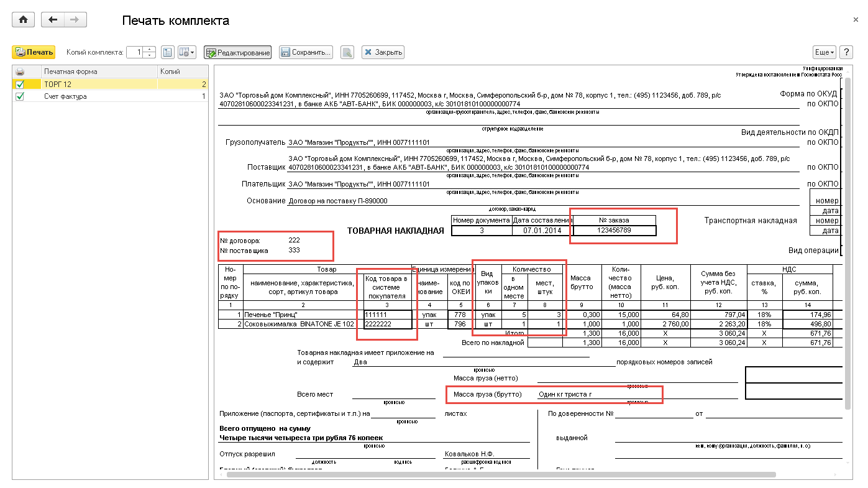Click the sum cell 2 263,20
The image size is (868, 488).
tap(719, 324)
